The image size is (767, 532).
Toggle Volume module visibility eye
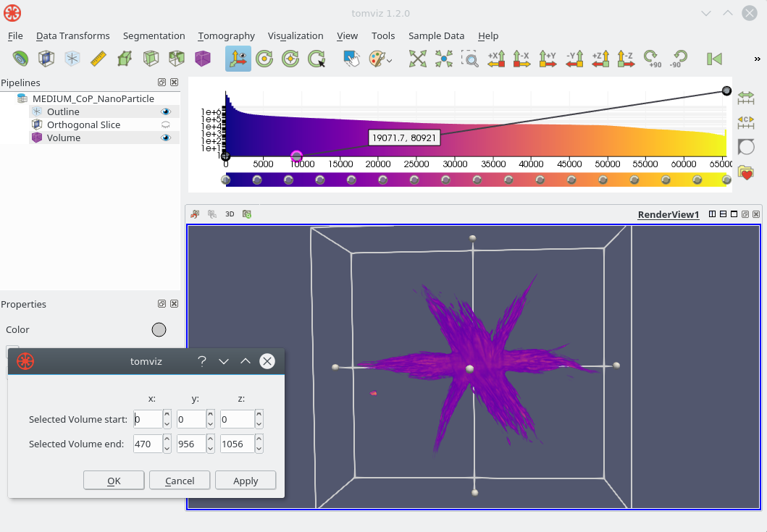(166, 138)
